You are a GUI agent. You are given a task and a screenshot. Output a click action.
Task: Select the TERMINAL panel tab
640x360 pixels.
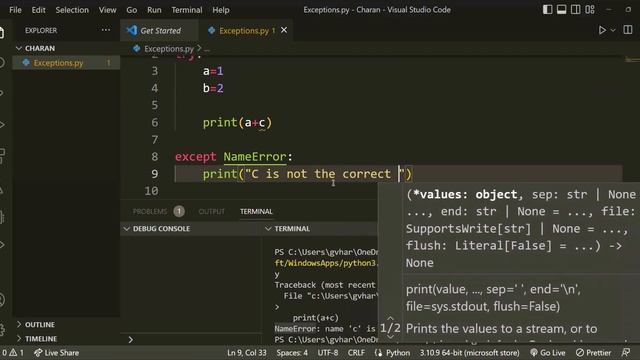[256, 211]
